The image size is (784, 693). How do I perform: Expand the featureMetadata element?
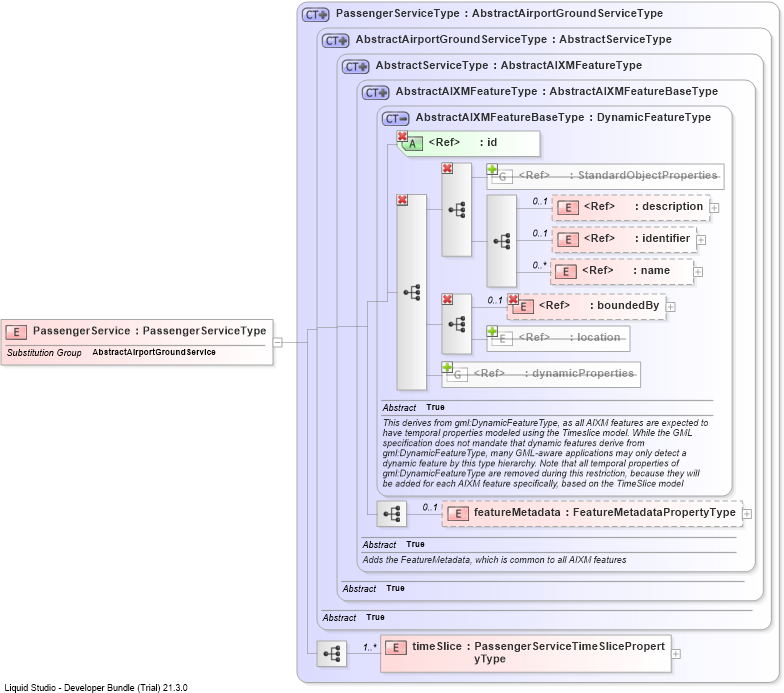coord(746,514)
